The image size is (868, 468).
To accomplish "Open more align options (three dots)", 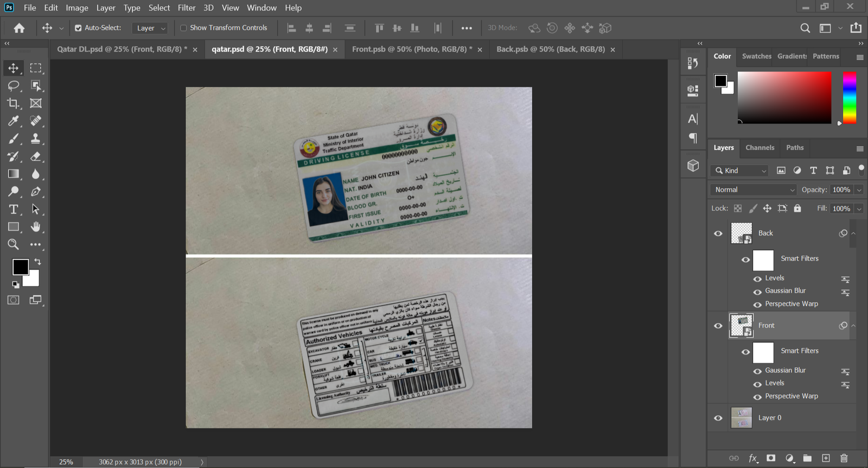I will pos(467,28).
